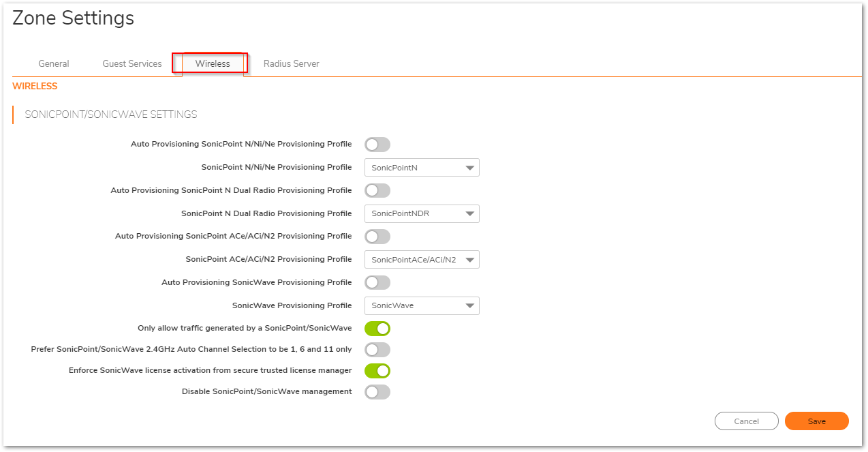This screenshot has height=452, width=868.
Task: Enable Auto Provisioning SonicPoint ACe/ACi/N2 toggle
Action: 377,237
